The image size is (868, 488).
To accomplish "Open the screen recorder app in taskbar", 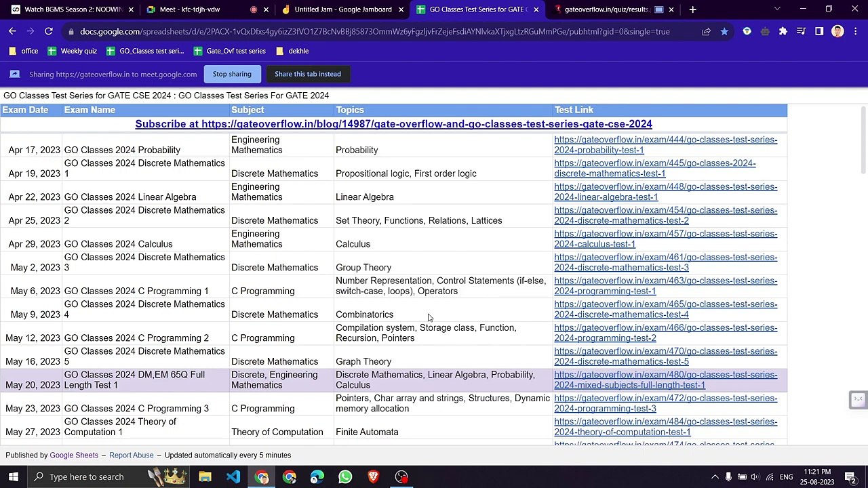I will point(401,477).
